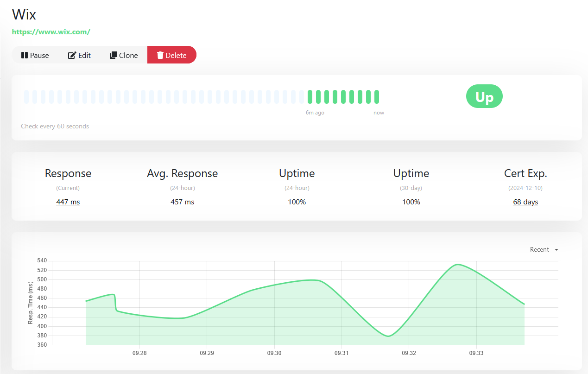588x374 pixels.
Task: Click the newest green heartbeat bar
Action: [376, 96]
